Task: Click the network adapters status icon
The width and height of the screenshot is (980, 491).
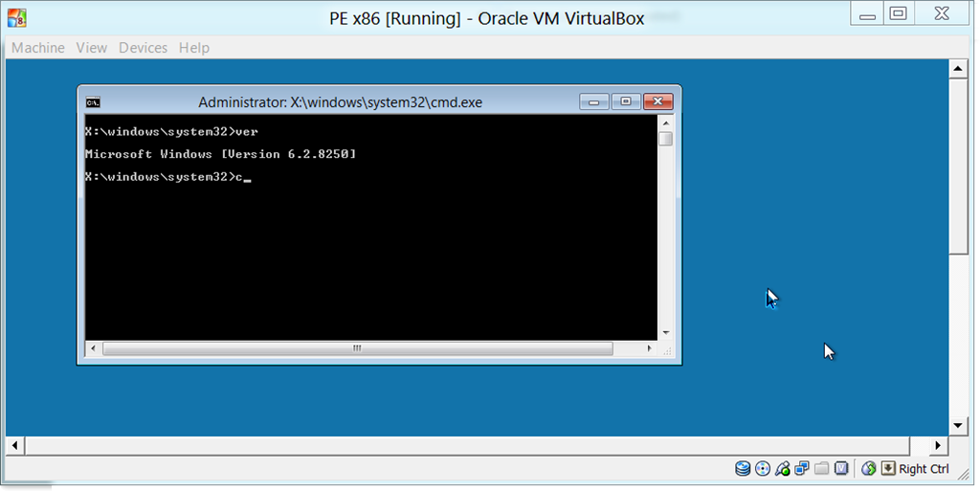Action: 802,468
